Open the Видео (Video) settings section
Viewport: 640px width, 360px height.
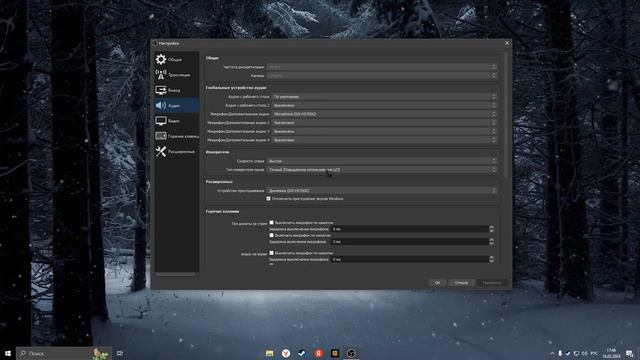(x=176, y=121)
